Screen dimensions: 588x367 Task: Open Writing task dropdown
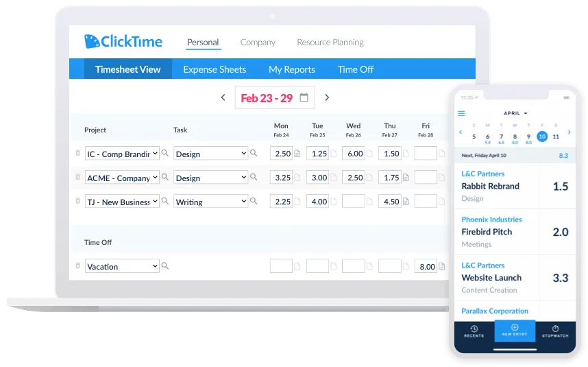click(x=210, y=202)
